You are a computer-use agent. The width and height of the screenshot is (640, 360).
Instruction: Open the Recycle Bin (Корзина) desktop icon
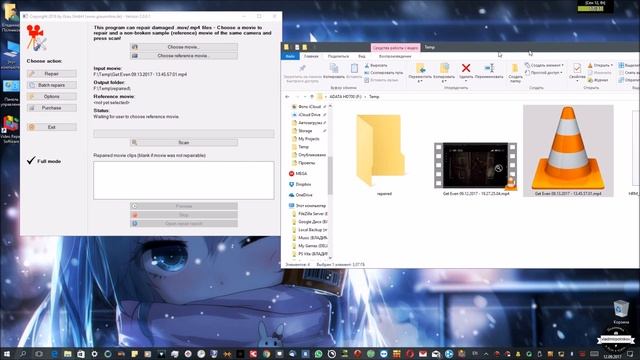point(621,313)
